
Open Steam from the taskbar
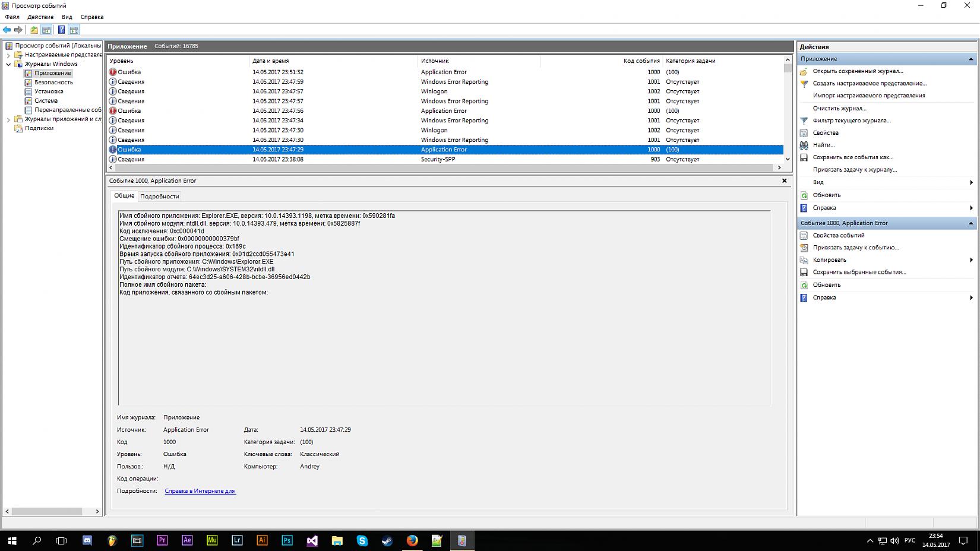(387, 540)
